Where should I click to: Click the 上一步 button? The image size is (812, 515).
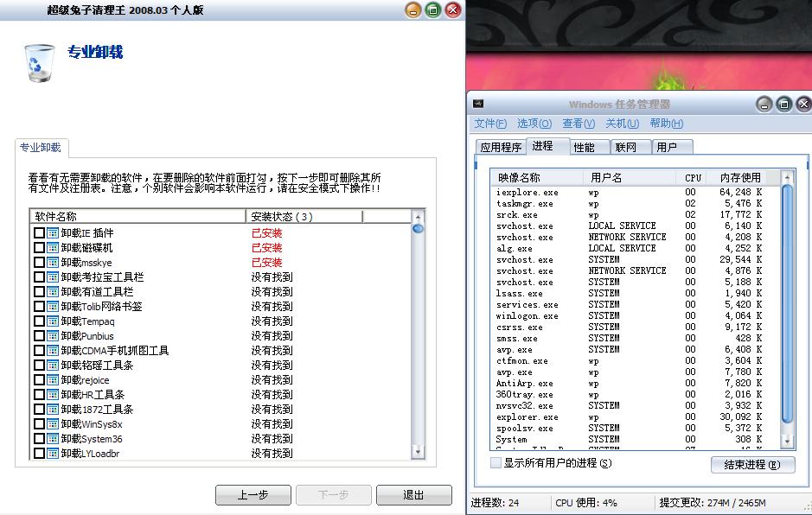point(253,495)
